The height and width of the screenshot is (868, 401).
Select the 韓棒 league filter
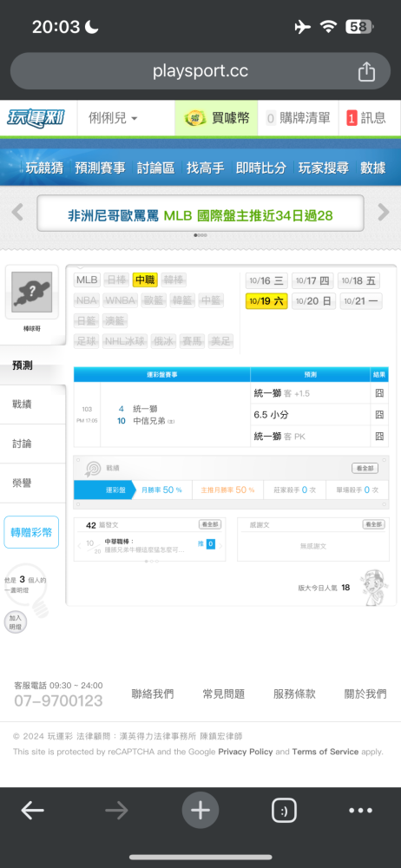pyautogui.click(x=174, y=280)
